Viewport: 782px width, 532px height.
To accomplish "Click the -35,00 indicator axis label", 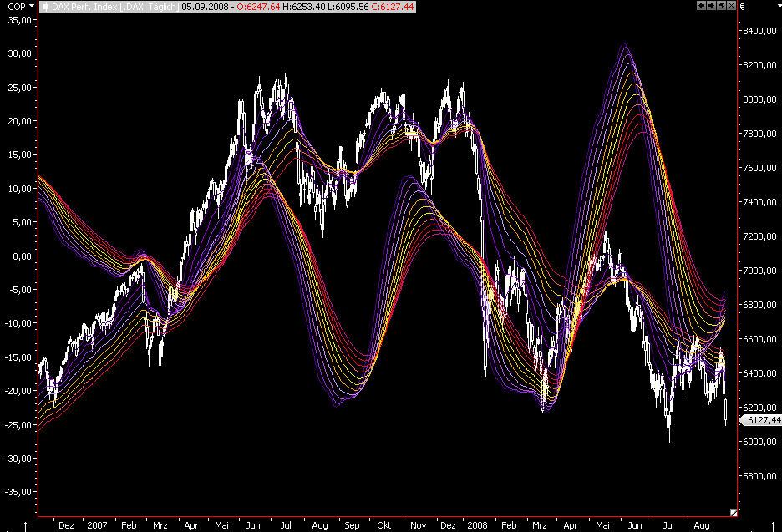I will pyautogui.click(x=18, y=492).
